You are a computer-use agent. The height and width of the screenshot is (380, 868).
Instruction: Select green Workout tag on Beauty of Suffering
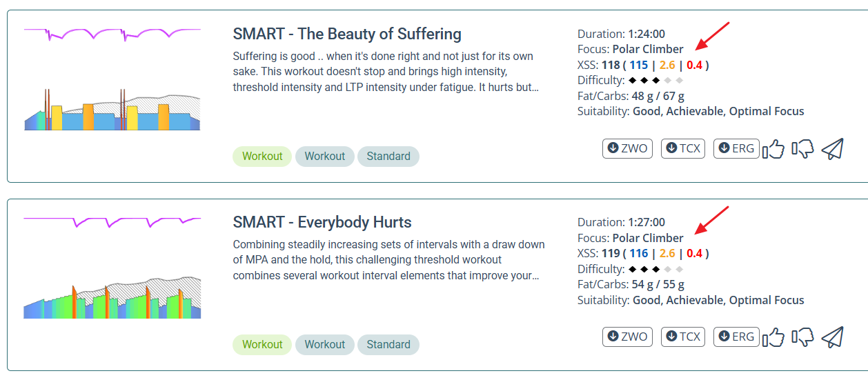[x=262, y=157]
